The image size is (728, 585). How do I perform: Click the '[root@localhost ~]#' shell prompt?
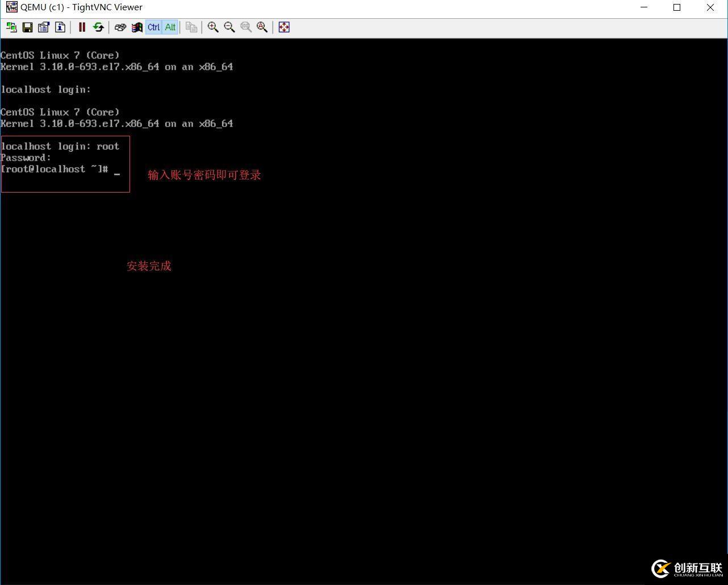pos(55,169)
